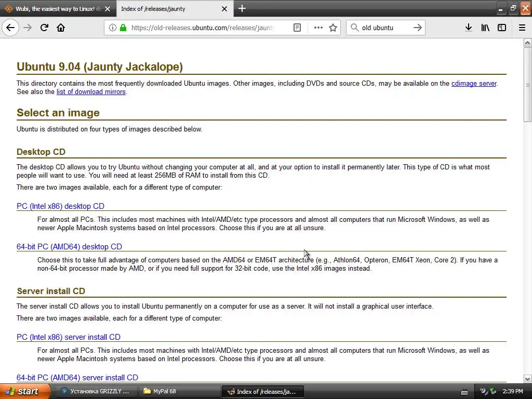532x399 pixels.
Task: Restore down the browser window
Action: pos(513,8)
